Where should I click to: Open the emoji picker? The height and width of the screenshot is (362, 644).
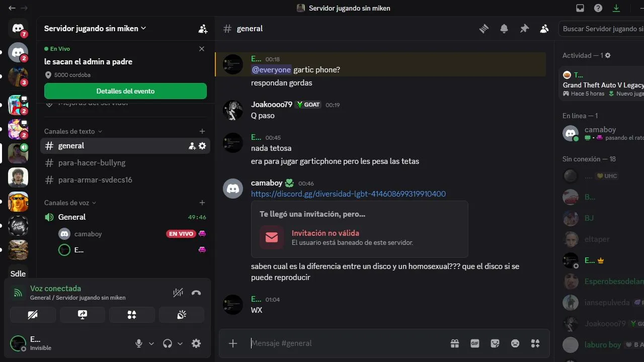tap(515, 343)
